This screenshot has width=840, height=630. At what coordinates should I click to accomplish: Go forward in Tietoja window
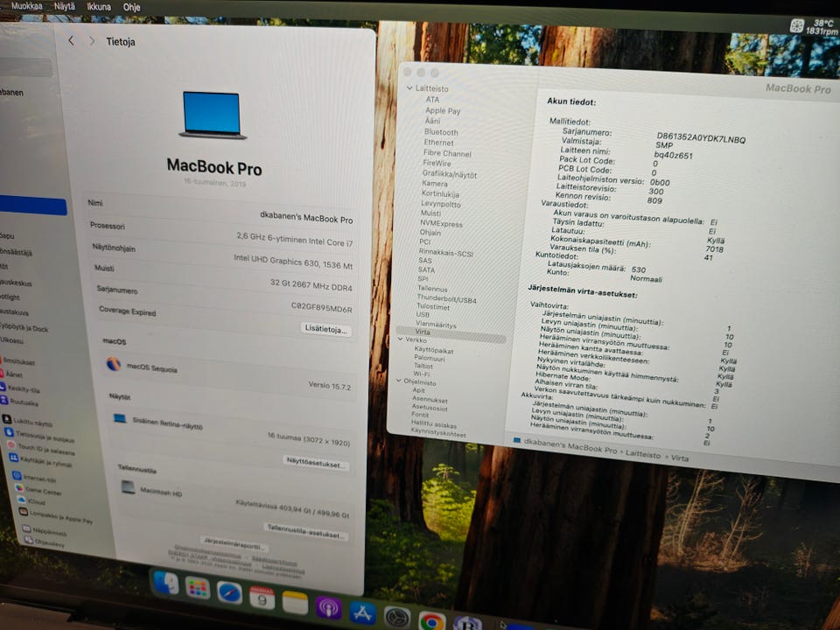click(92, 41)
